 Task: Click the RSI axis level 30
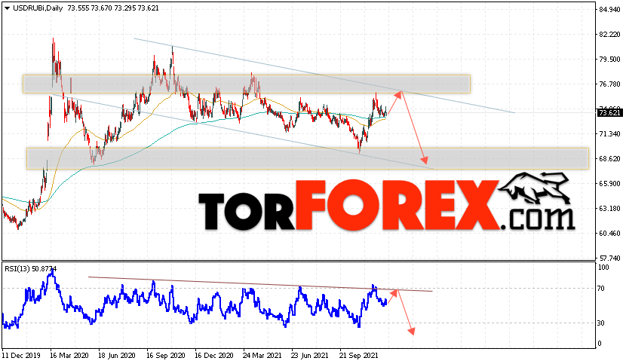601,323
